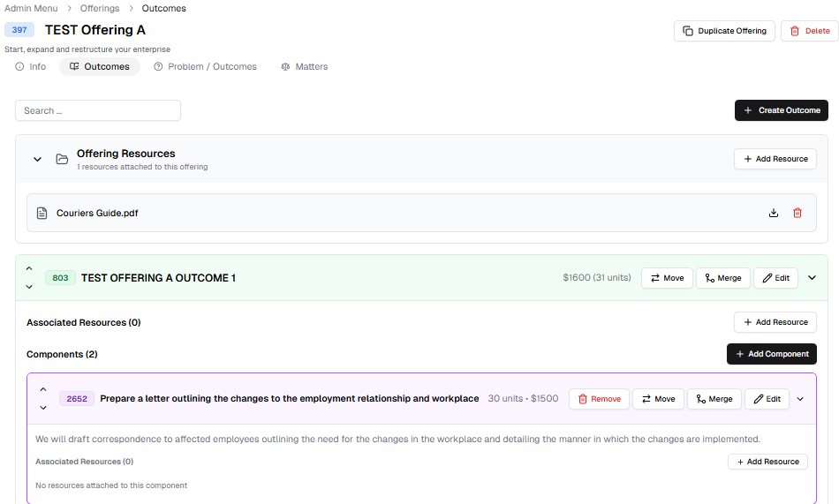The image size is (839, 504).
Task: Open the Matters tab
Action: pos(305,66)
